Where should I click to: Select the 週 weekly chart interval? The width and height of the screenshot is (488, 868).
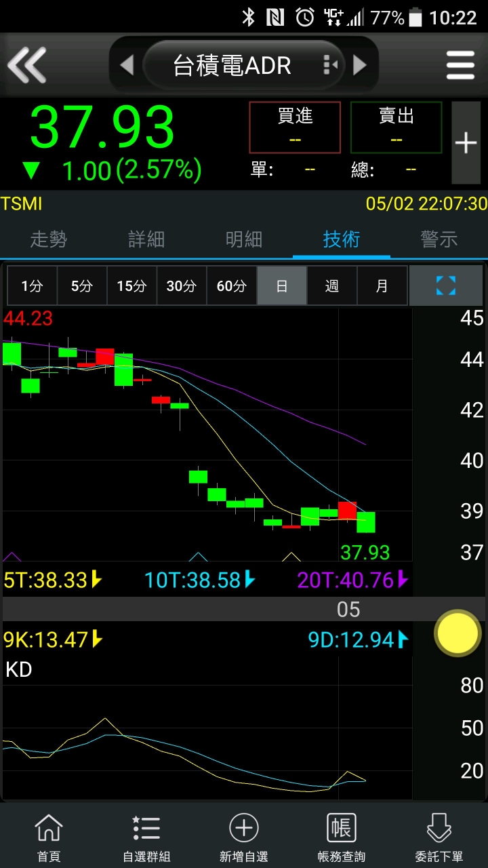(332, 285)
